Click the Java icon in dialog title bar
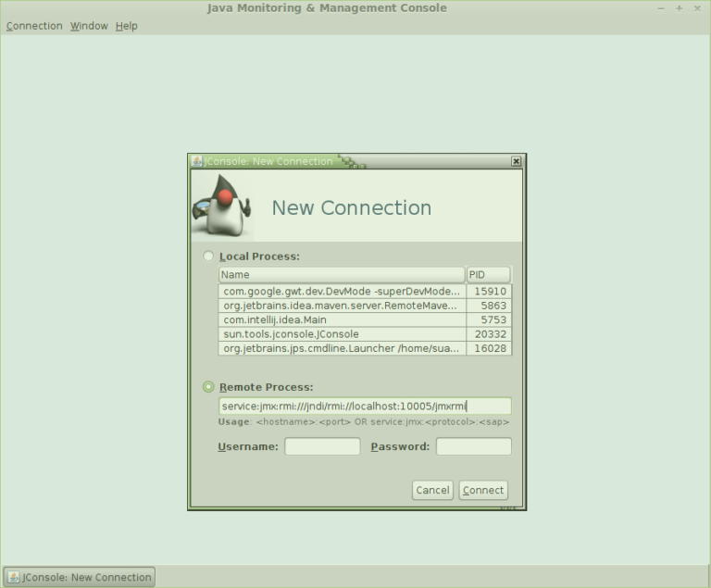 (196, 161)
